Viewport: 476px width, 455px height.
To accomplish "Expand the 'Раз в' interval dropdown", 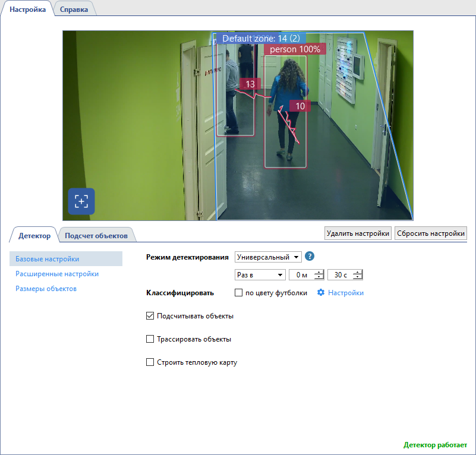I will [x=260, y=274].
